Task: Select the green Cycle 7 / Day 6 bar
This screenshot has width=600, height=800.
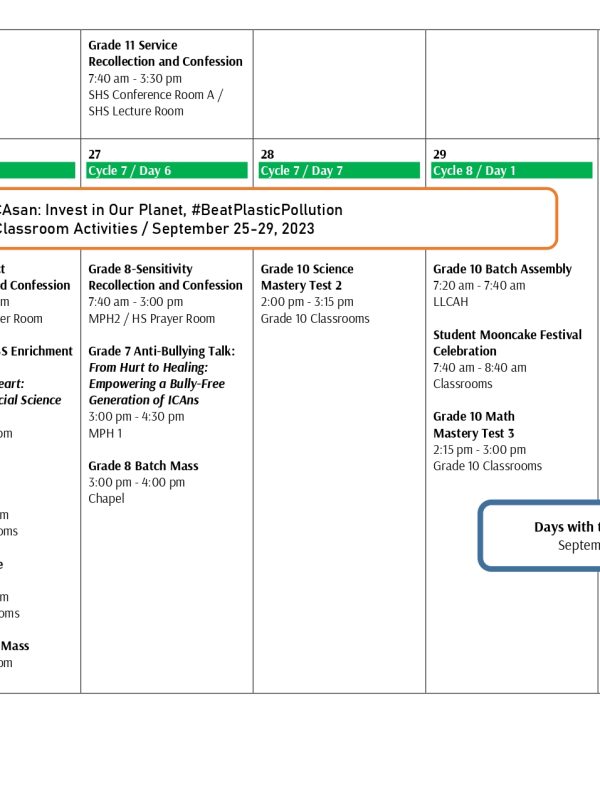Action: click(x=167, y=171)
